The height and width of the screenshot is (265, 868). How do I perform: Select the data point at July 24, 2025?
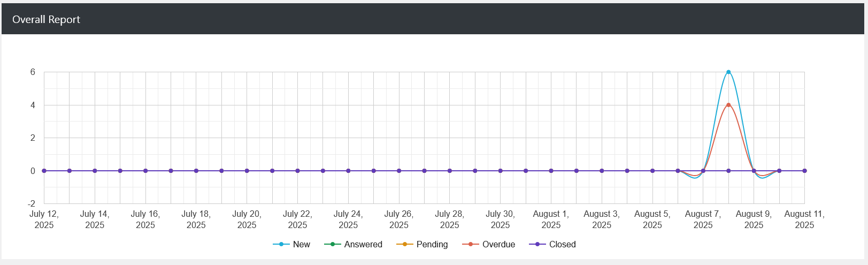click(348, 171)
